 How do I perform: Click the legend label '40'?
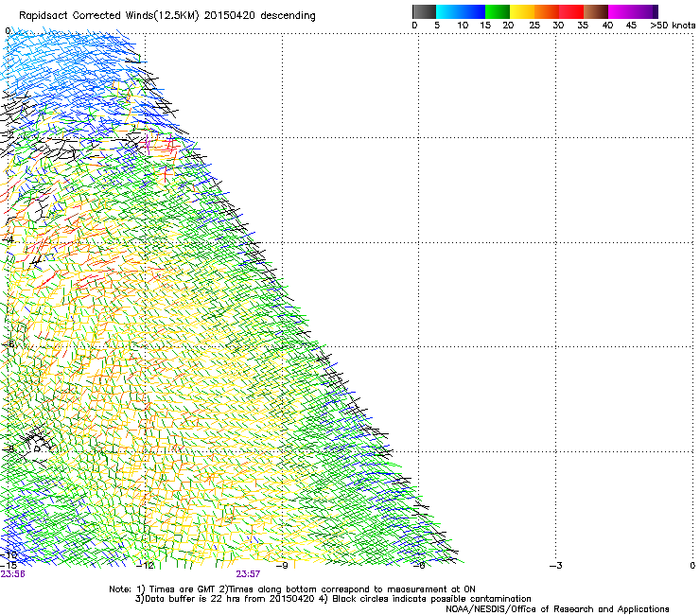tap(607, 26)
